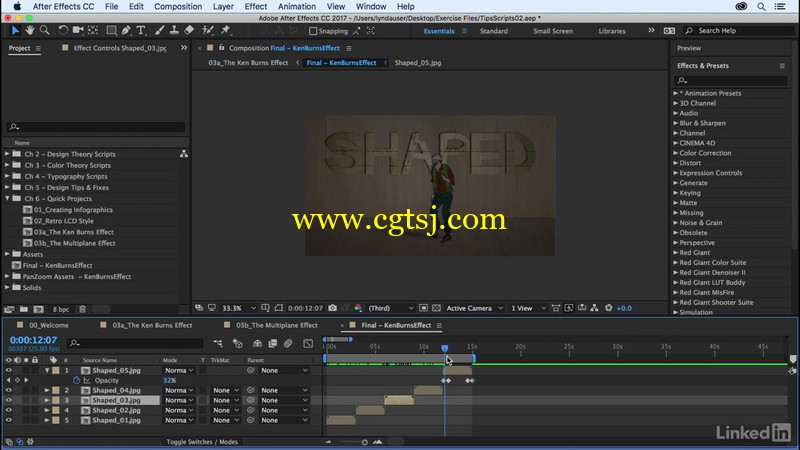Select the Pan Behind anchor tool
Image resolution: width=800 pixels, height=450 pixels.
93,31
